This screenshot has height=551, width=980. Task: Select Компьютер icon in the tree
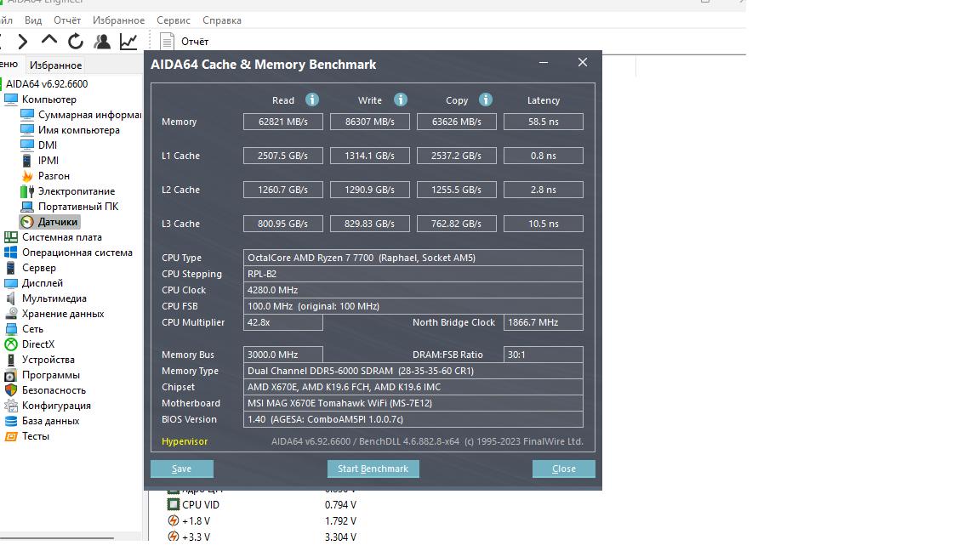point(11,99)
